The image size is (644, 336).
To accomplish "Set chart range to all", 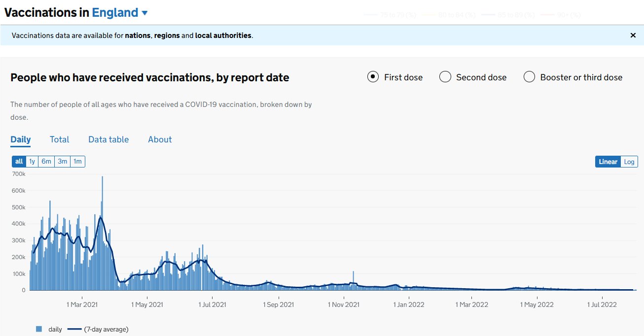I will coord(19,162).
